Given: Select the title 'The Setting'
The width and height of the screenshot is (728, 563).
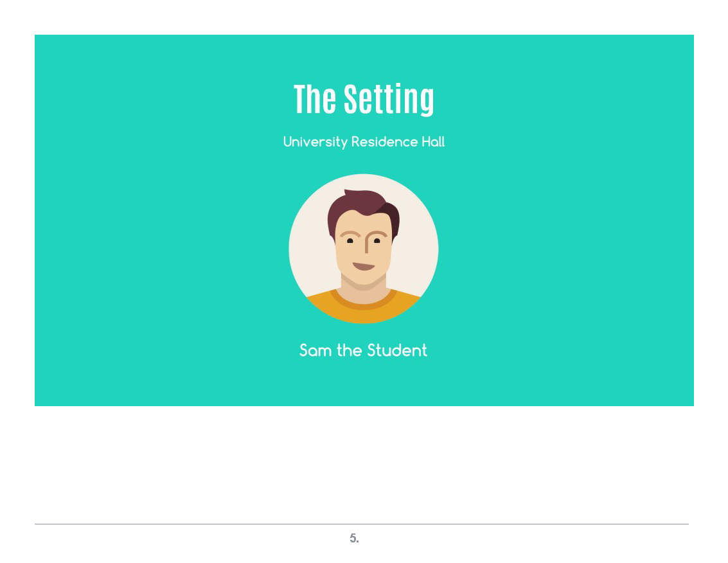Looking at the screenshot, I should (364, 99).
